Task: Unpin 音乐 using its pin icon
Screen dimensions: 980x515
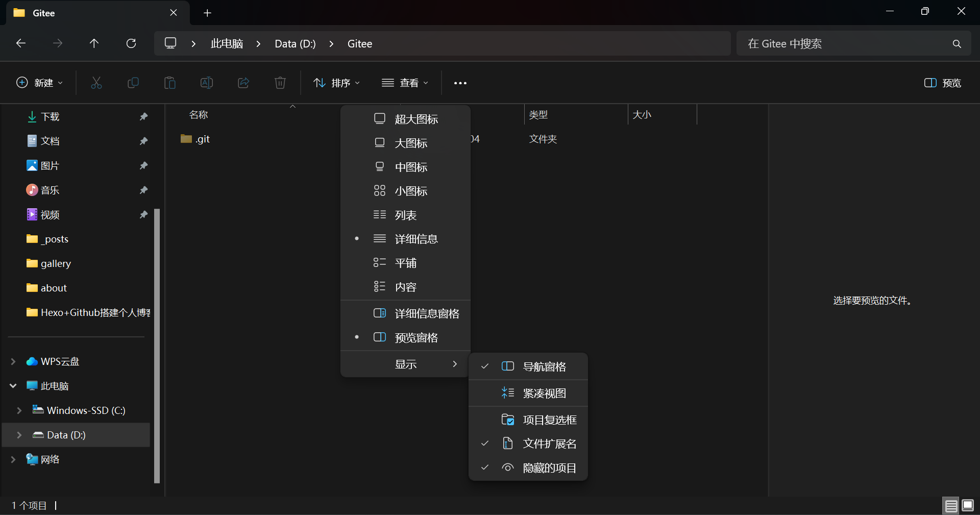Action: 143,190
